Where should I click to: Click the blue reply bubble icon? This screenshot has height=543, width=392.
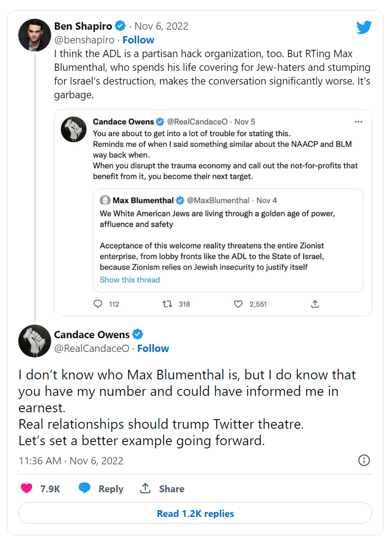85,488
